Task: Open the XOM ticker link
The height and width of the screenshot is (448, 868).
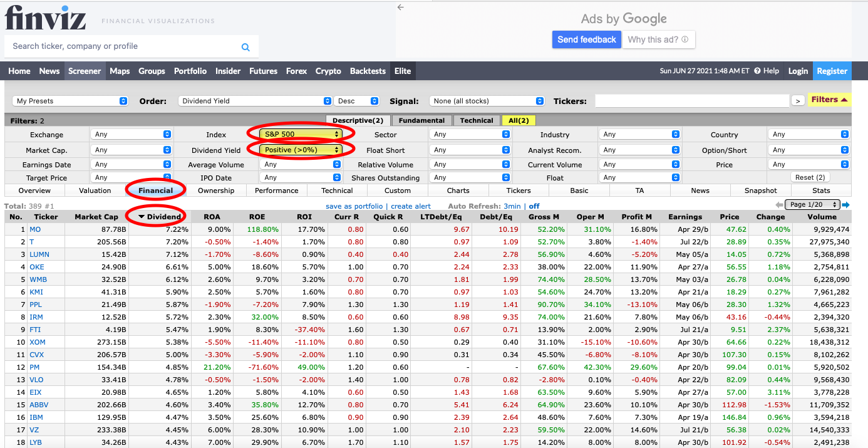Action: [x=38, y=342]
